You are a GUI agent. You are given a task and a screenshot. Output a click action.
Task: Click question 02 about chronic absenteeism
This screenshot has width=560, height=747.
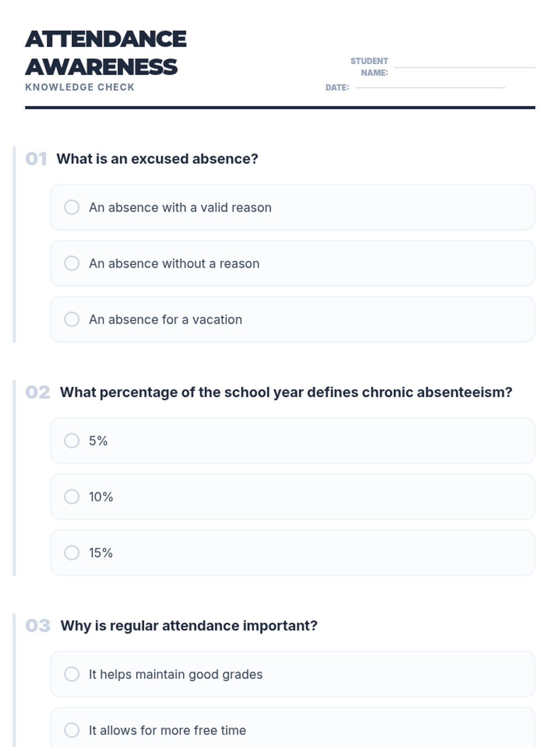point(286,392)
